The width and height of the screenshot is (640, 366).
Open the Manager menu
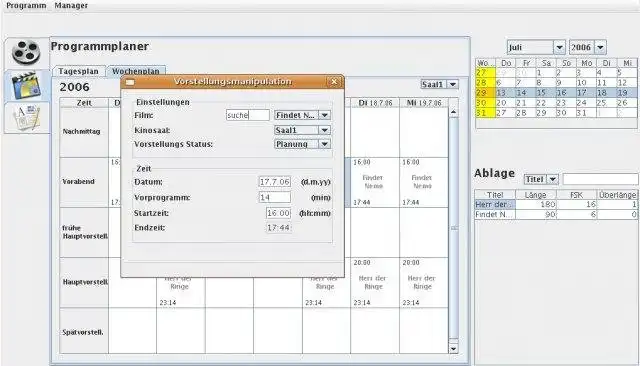(71, 5)
